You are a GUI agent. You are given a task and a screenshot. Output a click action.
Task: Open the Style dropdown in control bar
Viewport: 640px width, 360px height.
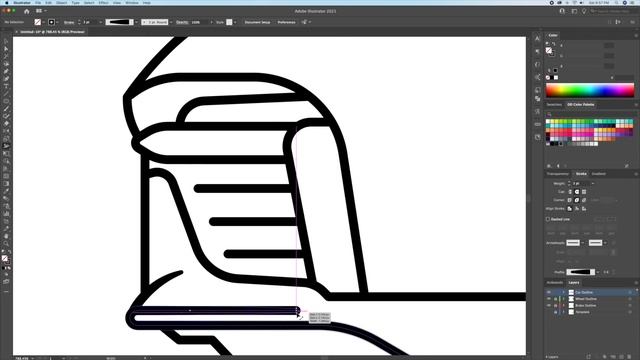235,22
